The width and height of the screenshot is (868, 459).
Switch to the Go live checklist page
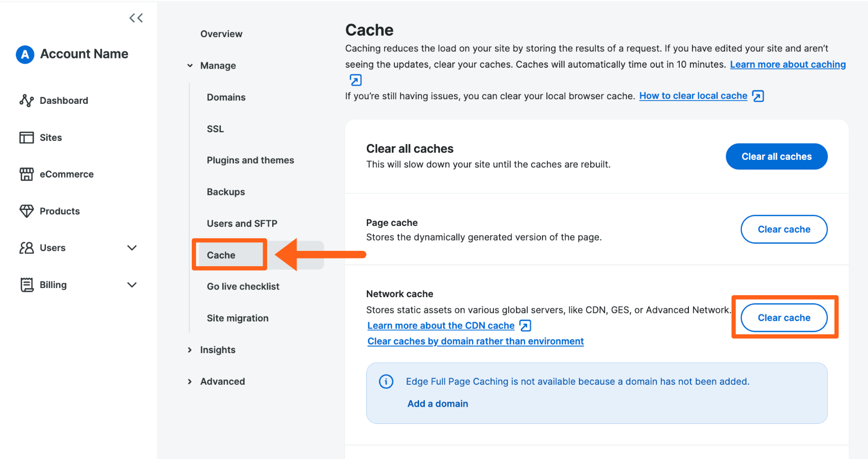[243, 286]
